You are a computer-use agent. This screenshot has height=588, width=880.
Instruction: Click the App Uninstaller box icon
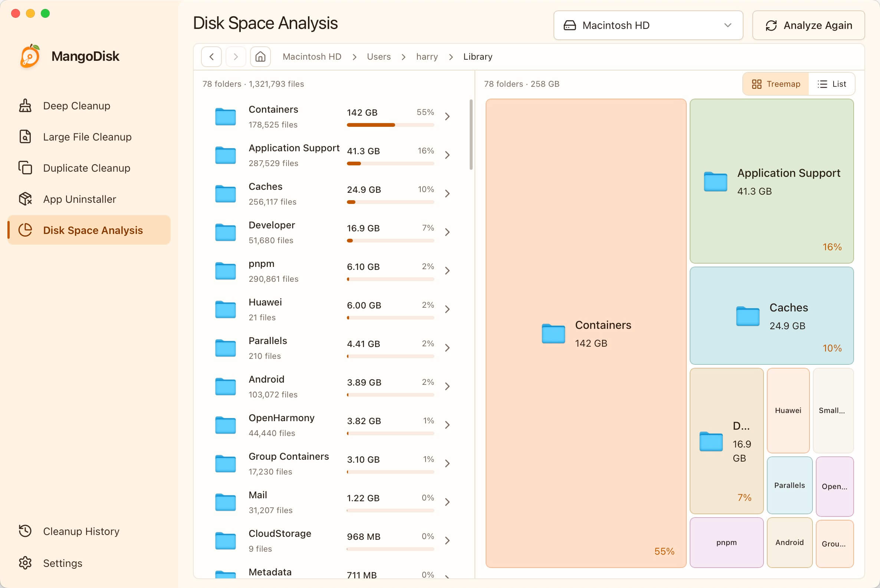(x=25, y=199)
